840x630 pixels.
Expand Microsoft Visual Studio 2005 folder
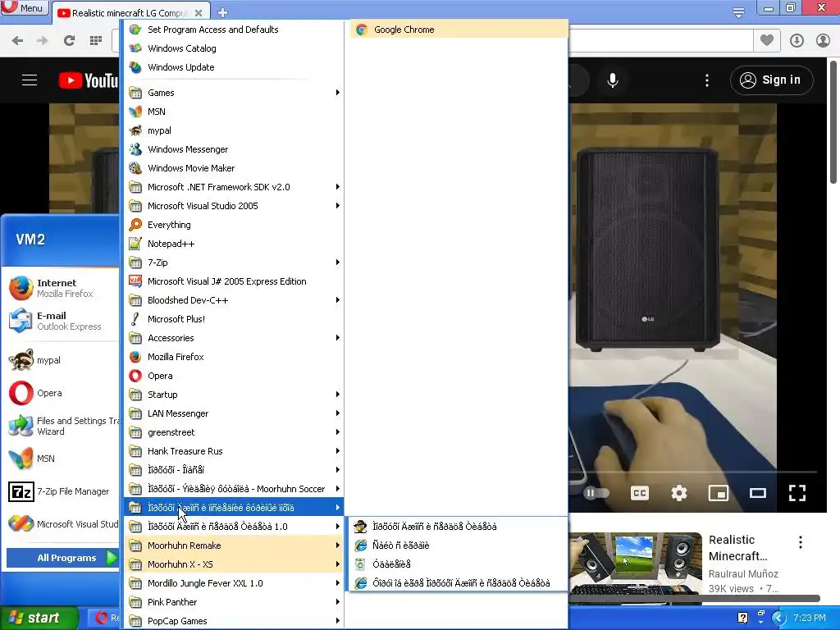click(x=234, y=206)
